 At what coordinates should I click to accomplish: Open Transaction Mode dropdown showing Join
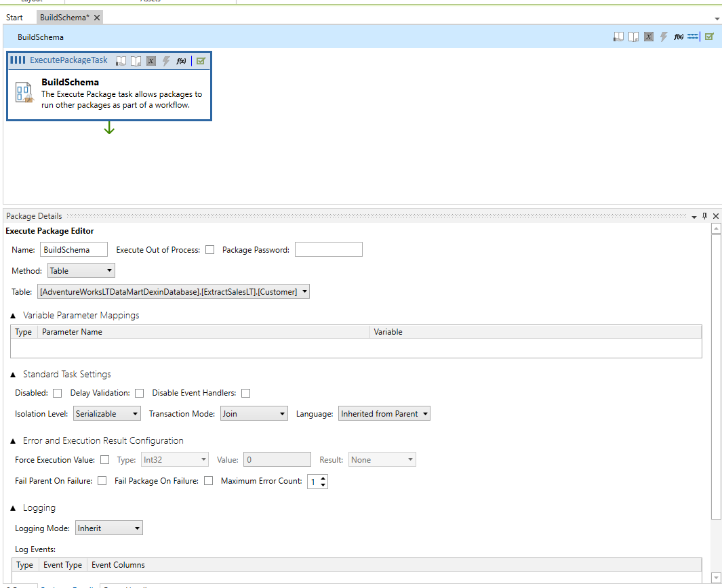click(x=254, y=414)
